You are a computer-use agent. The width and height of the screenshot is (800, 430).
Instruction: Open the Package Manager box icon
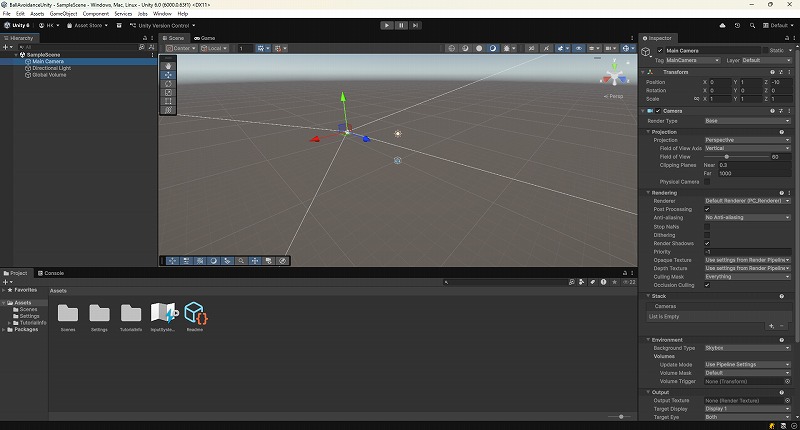click(x=119, y=25)
